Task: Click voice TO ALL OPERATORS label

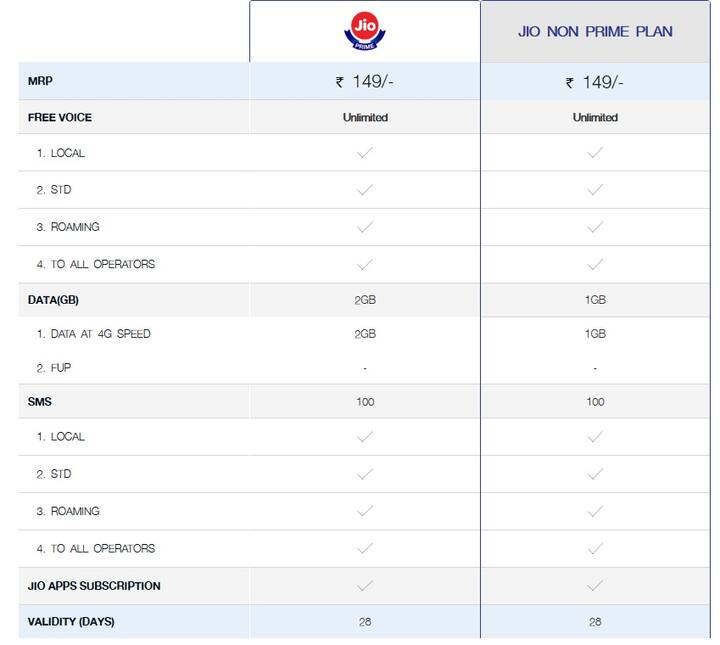Action: [x=96, y=264]
